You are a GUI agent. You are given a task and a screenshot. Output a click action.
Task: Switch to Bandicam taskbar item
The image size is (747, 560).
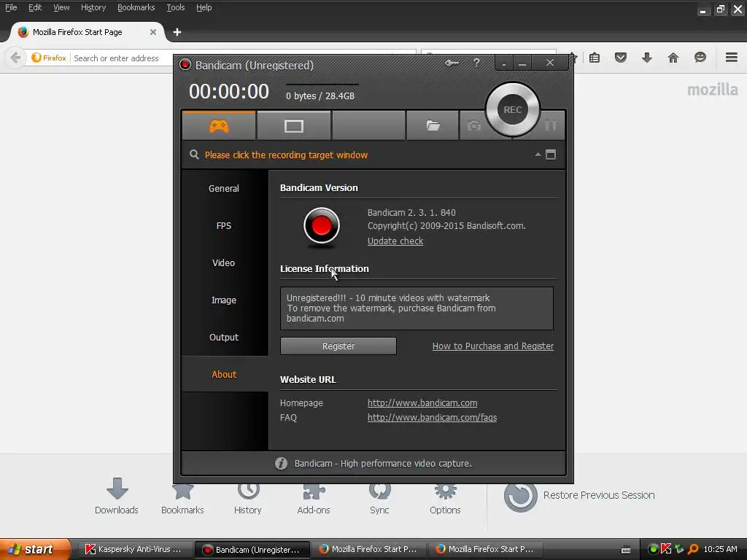click(x=252, y=550)
